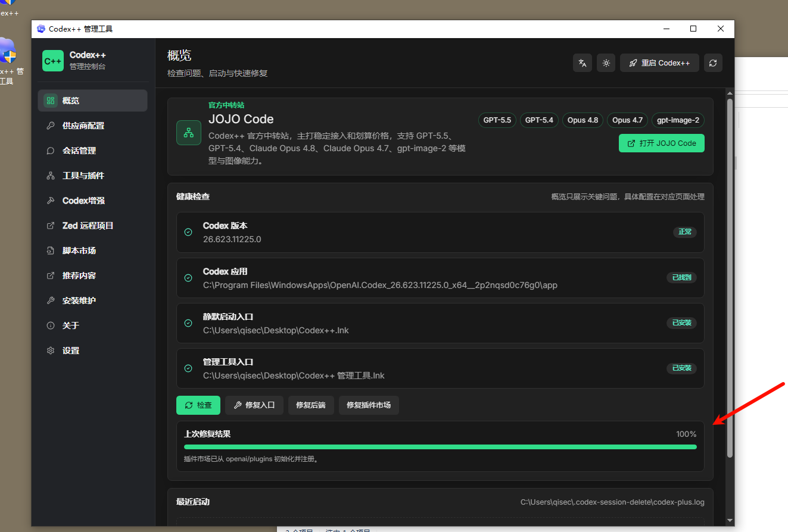The image size is (788, 532).
Task: Click the 上次修复结果 progress bar
Action: click(x=440, y=447)
